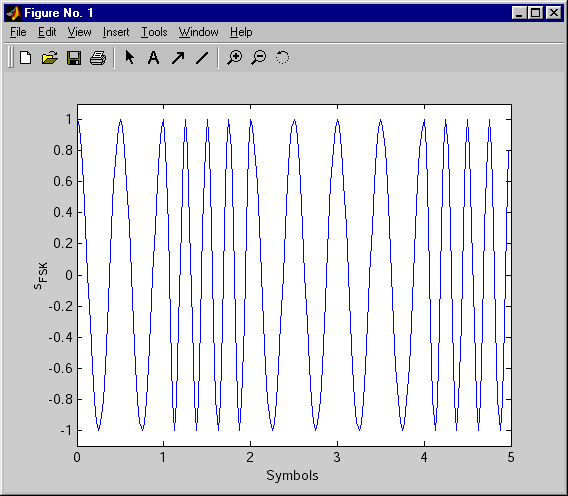Print the figure with the printer icon

coord(98,58)
